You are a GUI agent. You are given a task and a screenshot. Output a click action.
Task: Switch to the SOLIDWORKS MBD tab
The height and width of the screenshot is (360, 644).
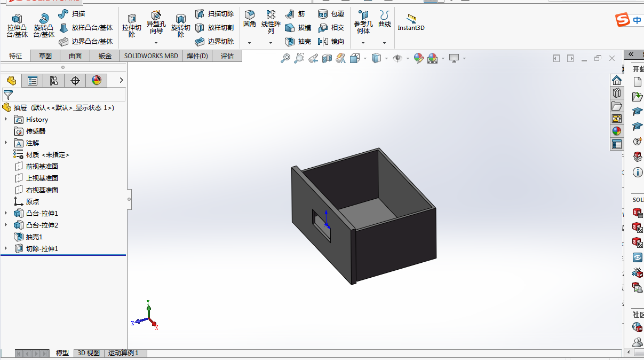(151, 56)
